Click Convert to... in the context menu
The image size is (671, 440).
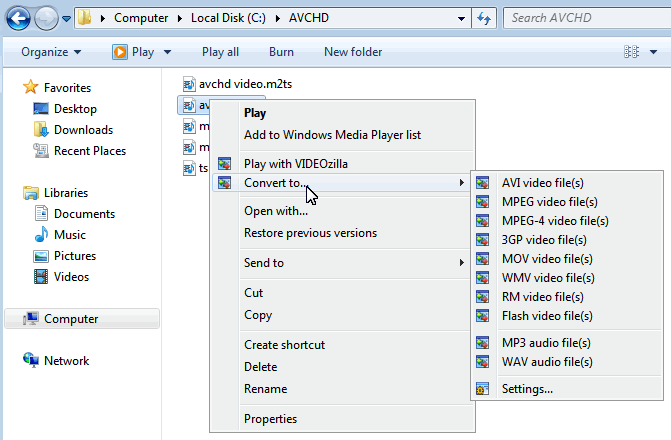[x=341, y=183]
